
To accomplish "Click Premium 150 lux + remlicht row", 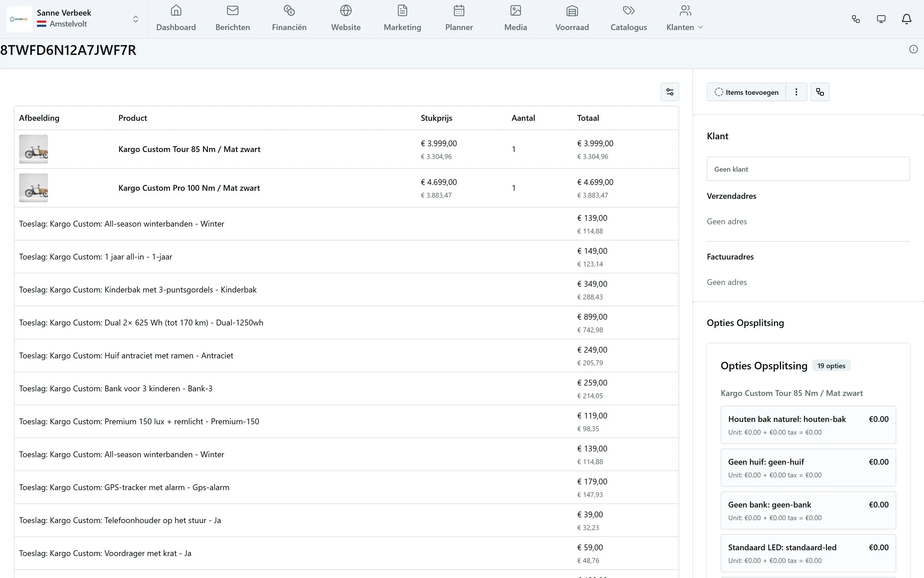I will (x=346, y=421).
